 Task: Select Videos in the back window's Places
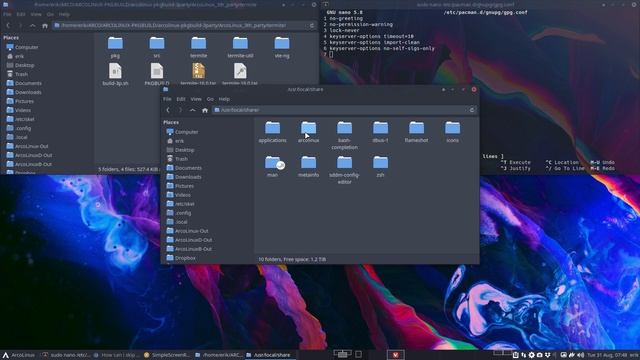pyautogui.click(x=19, y=110)
